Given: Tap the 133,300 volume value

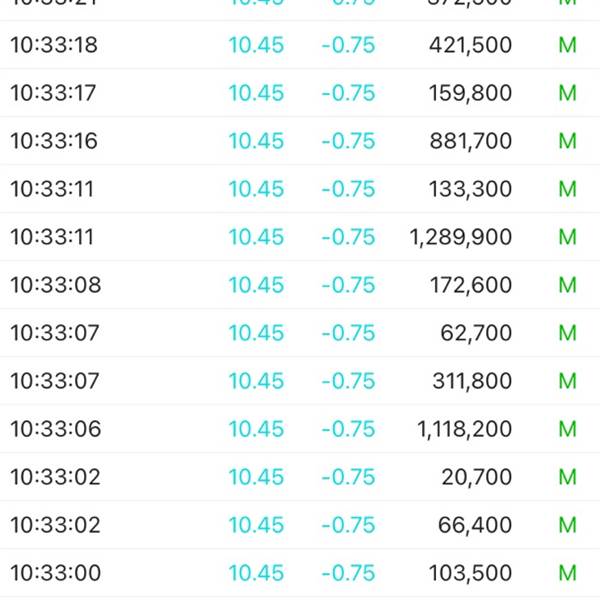Looking at the screenshot, I should coord(470,189).
